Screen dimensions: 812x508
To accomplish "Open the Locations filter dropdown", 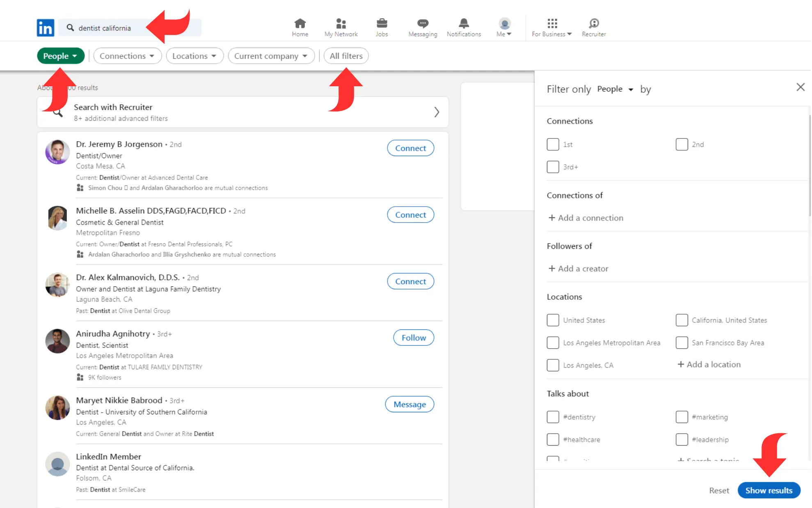I will [x=194, y=56].
